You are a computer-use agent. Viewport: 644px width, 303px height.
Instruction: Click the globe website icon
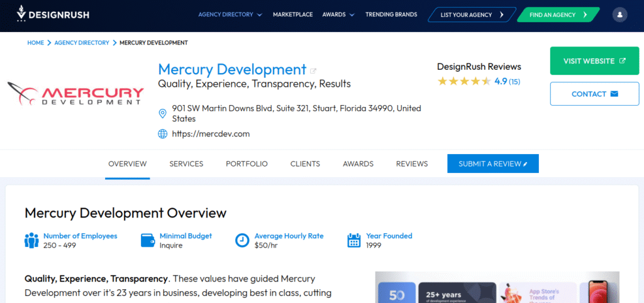(x=163, y=134)
